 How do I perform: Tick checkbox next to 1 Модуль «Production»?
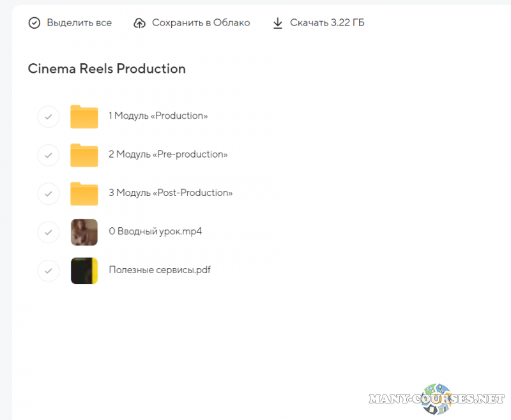[x=49, y=117]
